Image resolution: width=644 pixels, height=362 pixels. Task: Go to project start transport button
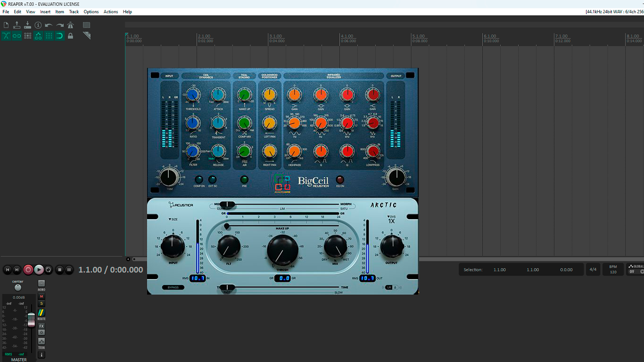pyautogui.click(x=8, y=270)
